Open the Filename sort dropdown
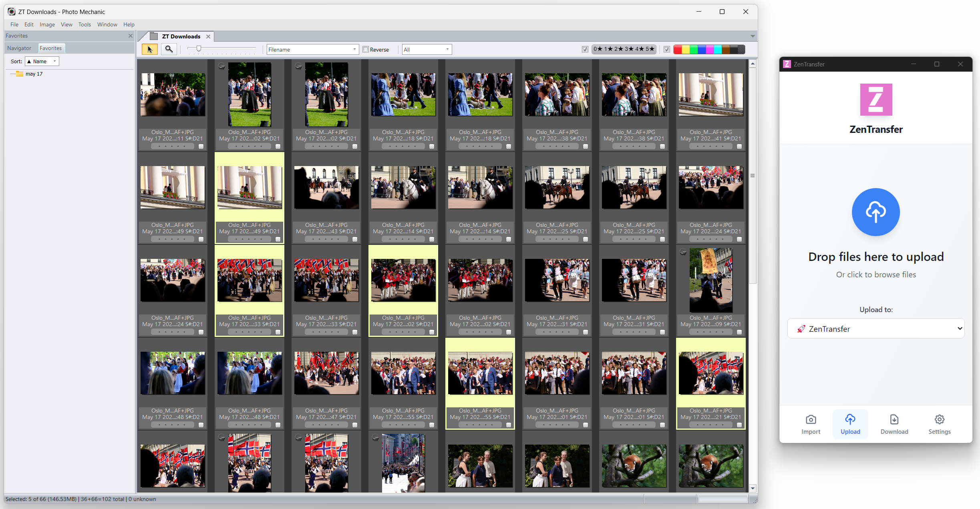Viewport: 980px width, 509px height. (x=354, y=49)
